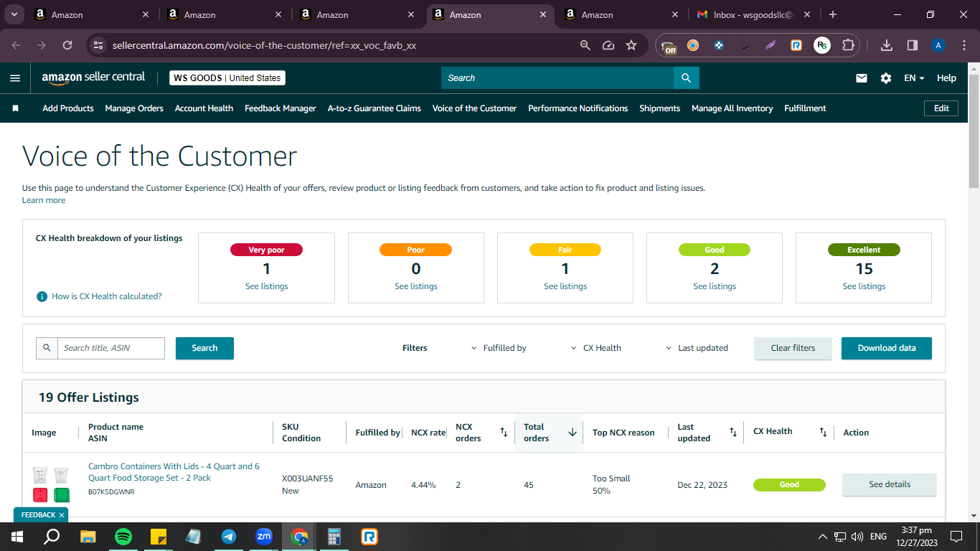The height and width of the screenshot is (551, 980).
Task: Show hidden system tray icons
Action: click(823, 537)
